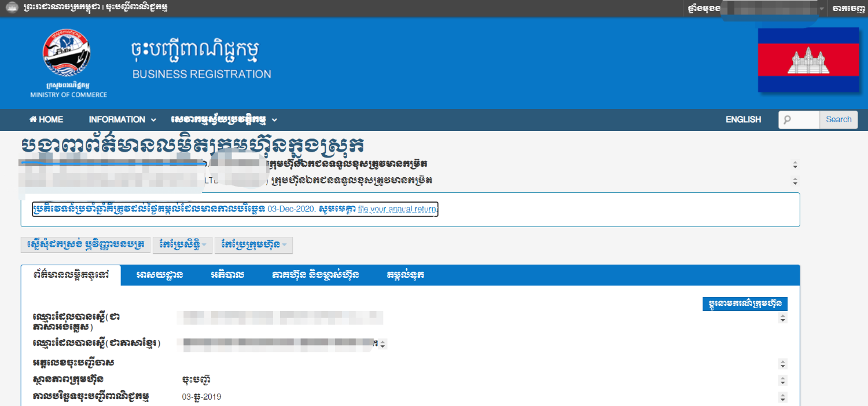The image size is (868, 406).
Task: Click the magnifier icon in search box
Action: 787,120
